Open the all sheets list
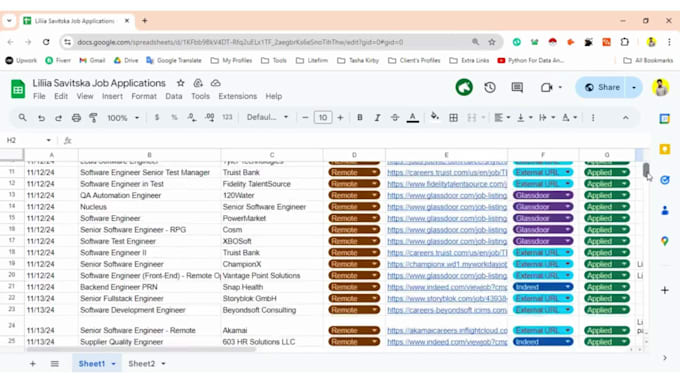Image resolution: width=680 pixels, height=383 pixels. coord(55,363)
